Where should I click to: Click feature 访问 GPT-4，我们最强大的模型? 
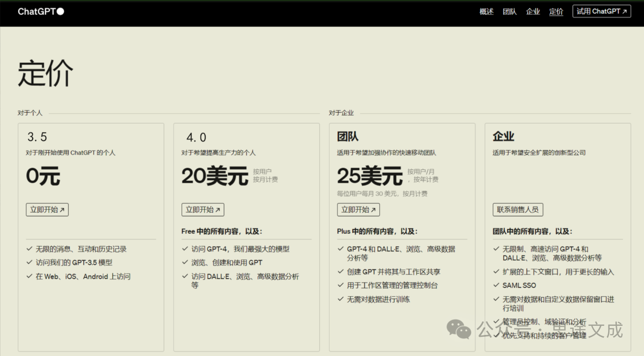(240, 249)
